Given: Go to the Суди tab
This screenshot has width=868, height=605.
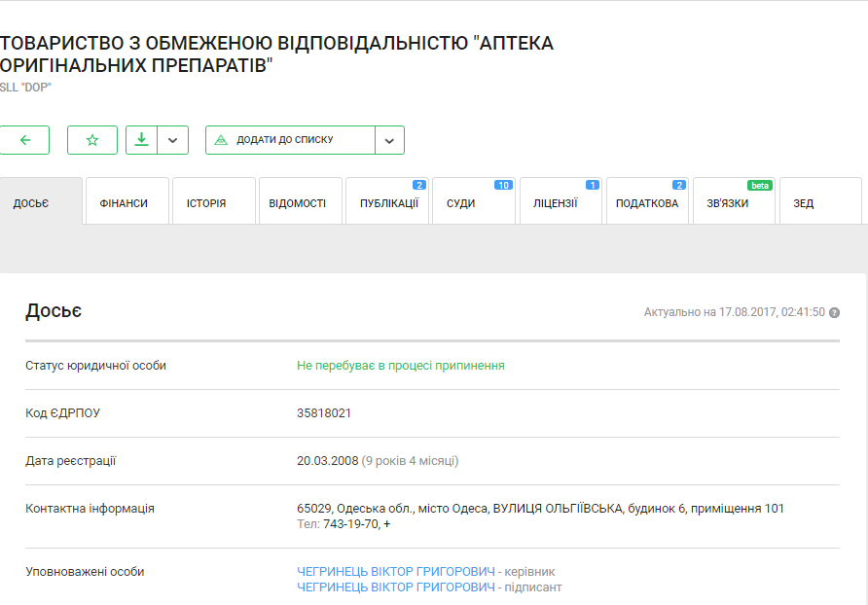Looking at the screenshot, I should (x=461, y=203).
